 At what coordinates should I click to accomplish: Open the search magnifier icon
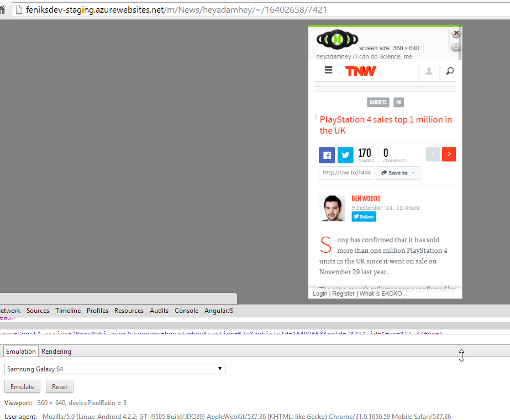pyautogui.click(x=450, y=71)
